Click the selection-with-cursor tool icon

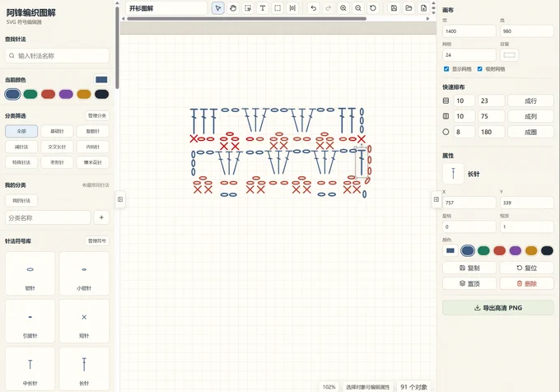(248, 8)
